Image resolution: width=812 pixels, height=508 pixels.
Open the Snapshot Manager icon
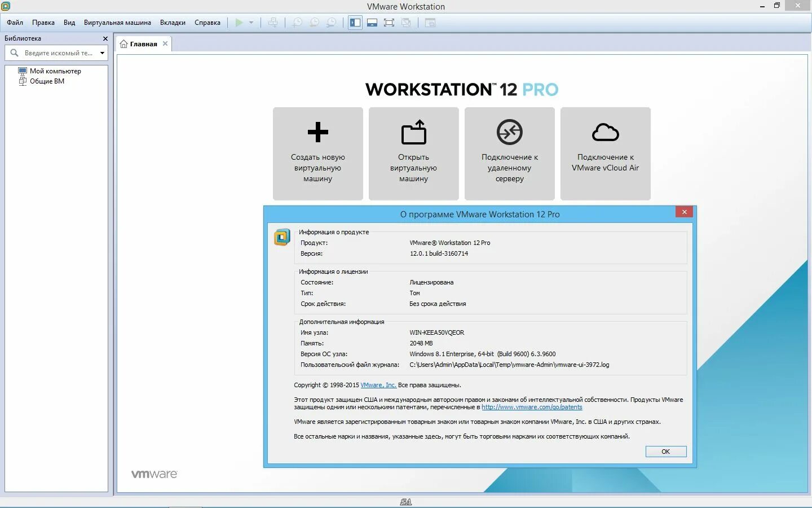click(x=332, y=23)
